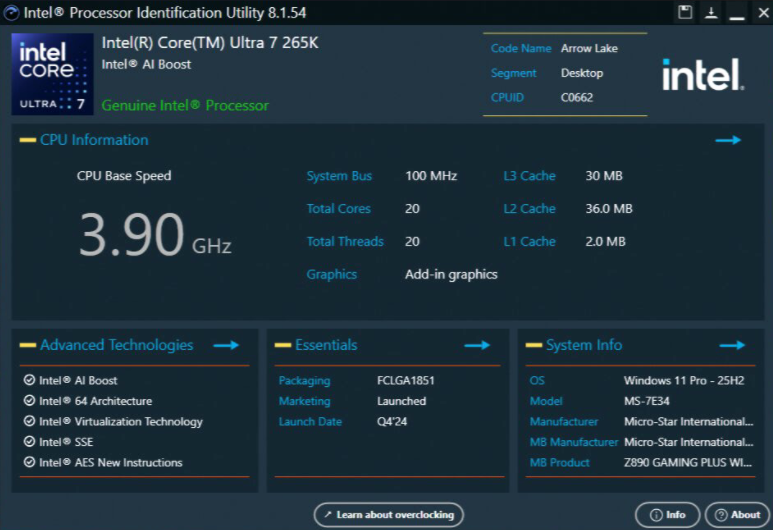Click the Launch Date label

[310, 422]
